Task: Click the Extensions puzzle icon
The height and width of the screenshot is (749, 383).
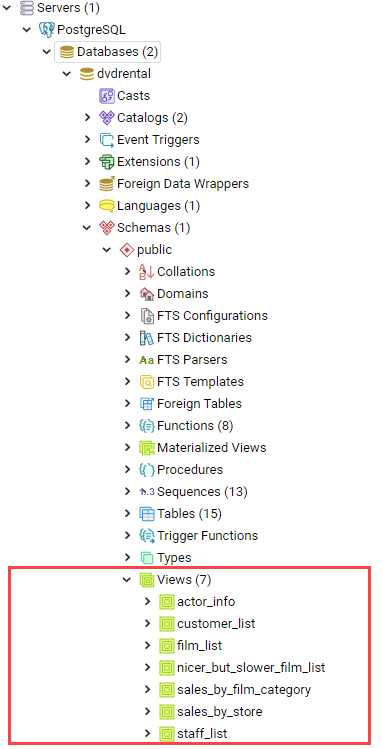Action: point(107,161)
